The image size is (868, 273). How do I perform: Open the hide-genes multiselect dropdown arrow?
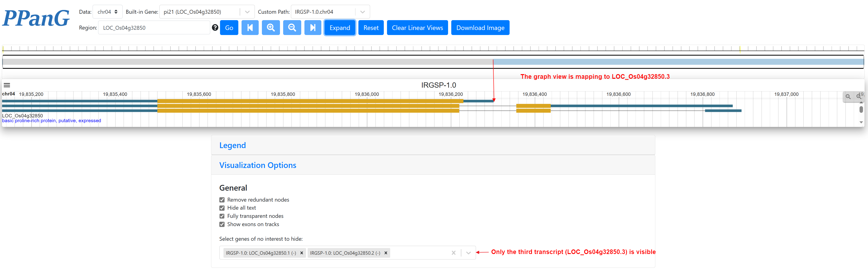tap(468, 253)
